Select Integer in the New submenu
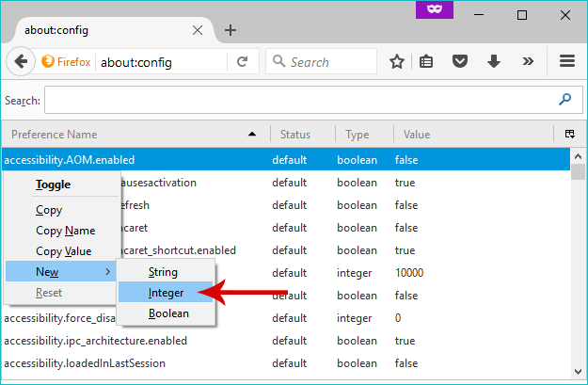588x385 pixels. pyautogui.click(x=167, y=293)
